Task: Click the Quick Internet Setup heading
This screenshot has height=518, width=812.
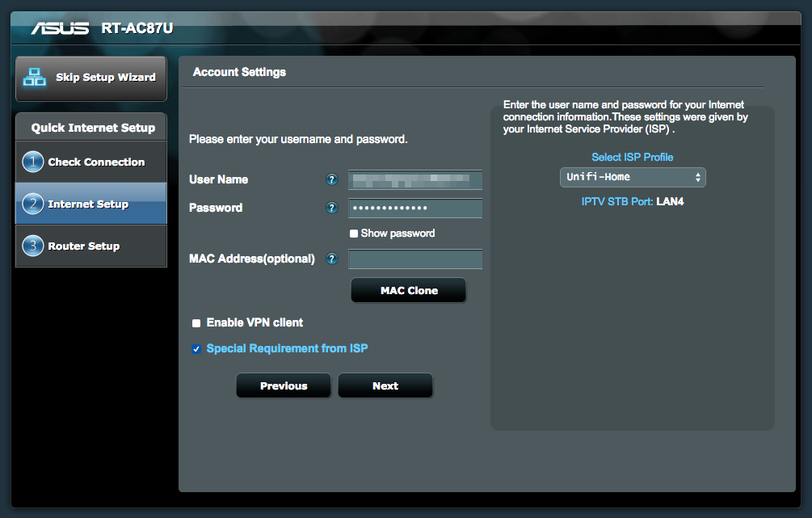Action: [93, 128]
